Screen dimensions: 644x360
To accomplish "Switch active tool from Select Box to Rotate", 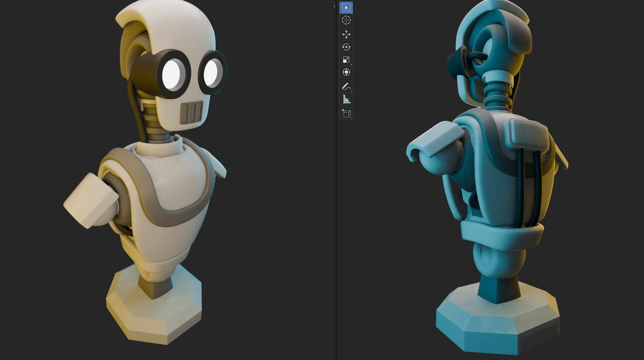I will pyautogui.click(x=346, y=47).
